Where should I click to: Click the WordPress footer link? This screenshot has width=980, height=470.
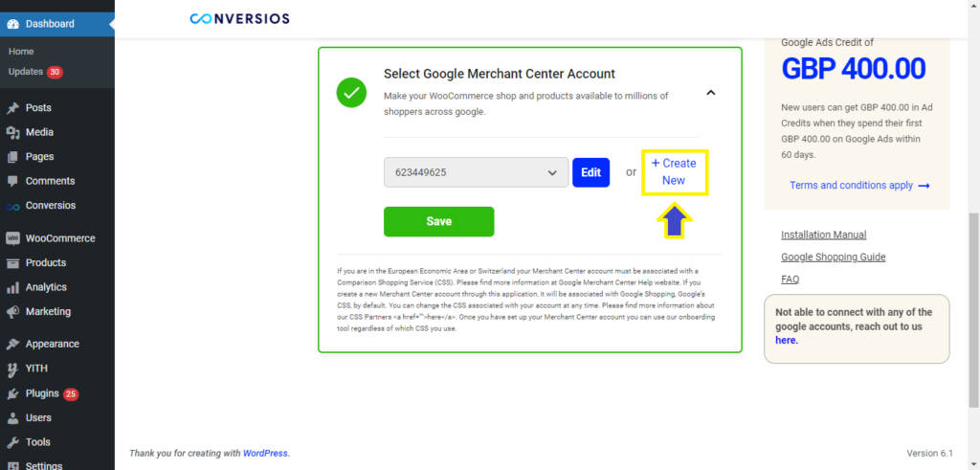[x=266, y=453]
